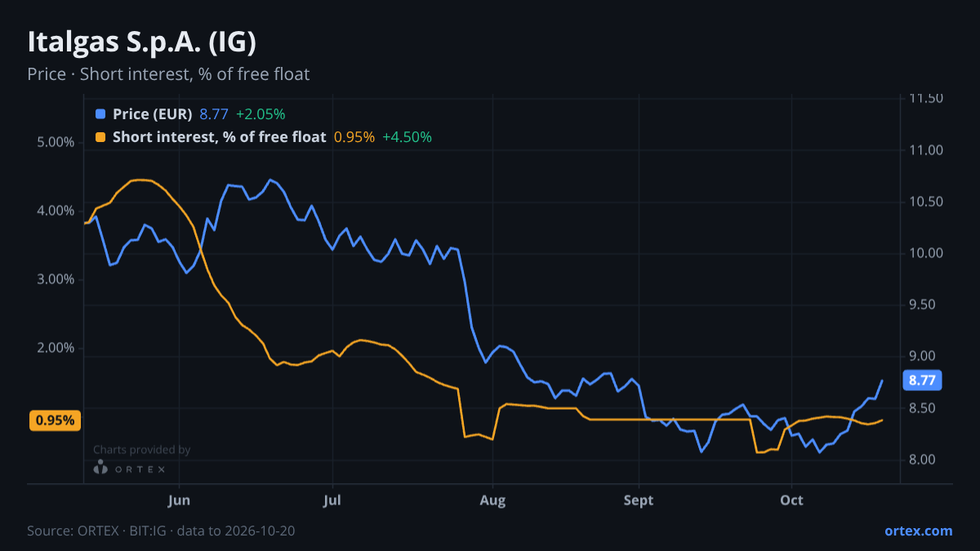
Task: Click the 8.77 price value in the legend
Action: click(214, 114)
